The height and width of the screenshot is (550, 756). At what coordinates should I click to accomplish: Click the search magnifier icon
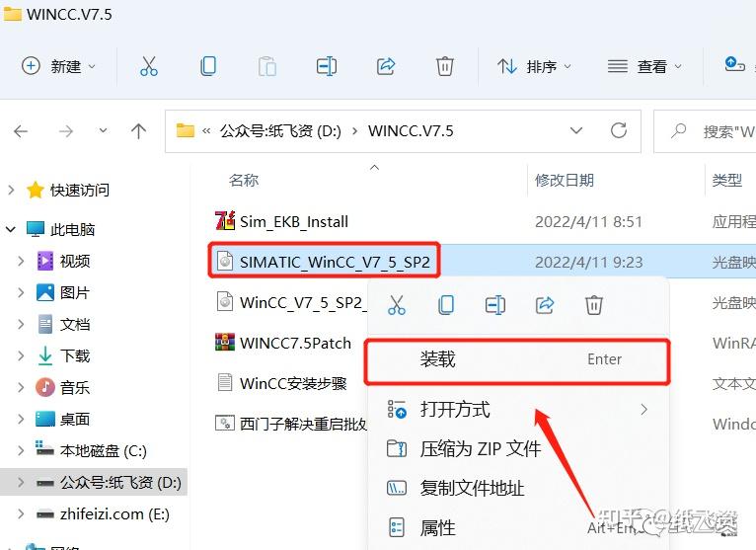(x=679, y=130)
